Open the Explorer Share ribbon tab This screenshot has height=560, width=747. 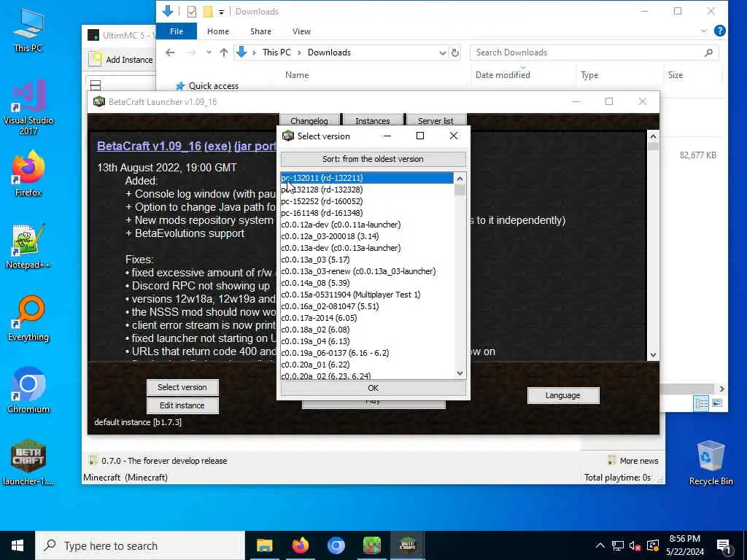[x=260, y=31]
